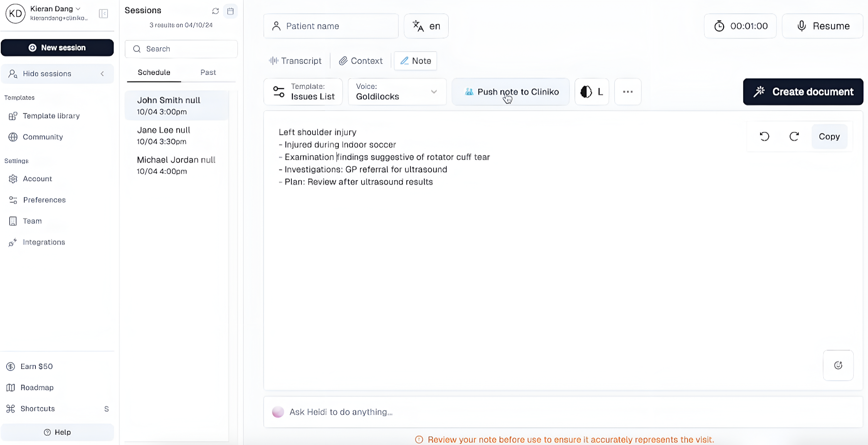868x445 pixels.
Task: Open Account settings
Action: click(37, 179)
